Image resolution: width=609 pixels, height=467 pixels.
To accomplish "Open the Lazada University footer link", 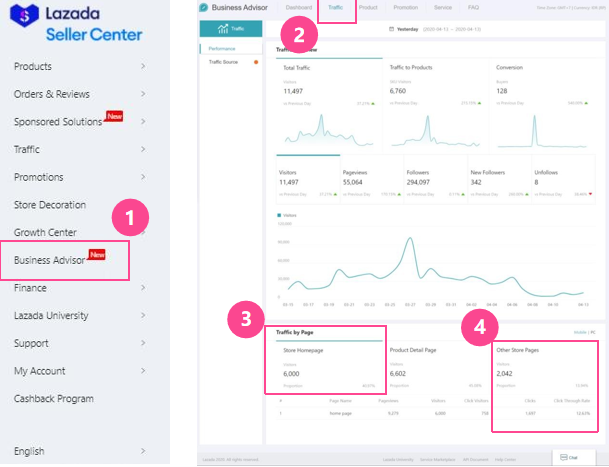I will tap(398, 460).
